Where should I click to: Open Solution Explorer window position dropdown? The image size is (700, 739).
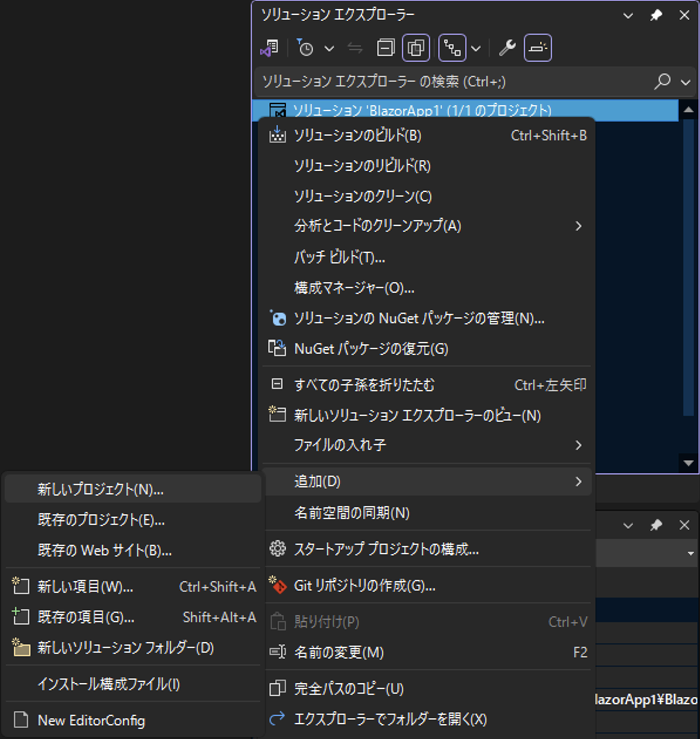628,16
